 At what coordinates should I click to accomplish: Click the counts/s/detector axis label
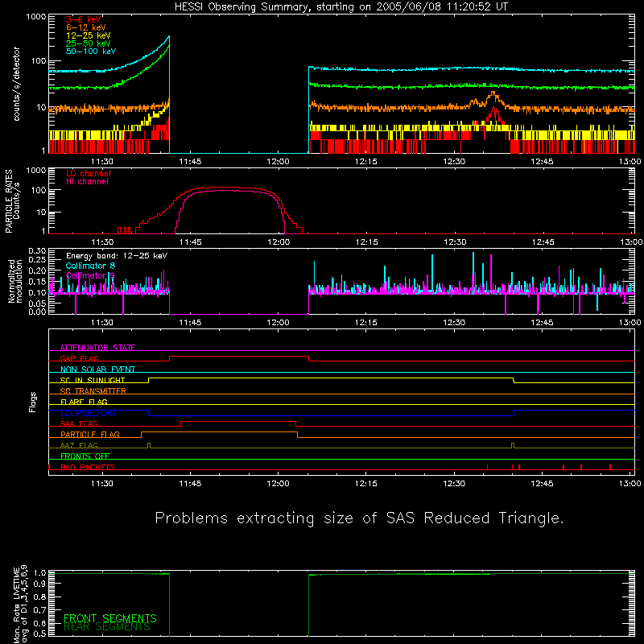pyautogui.click(x=16, y=84)
